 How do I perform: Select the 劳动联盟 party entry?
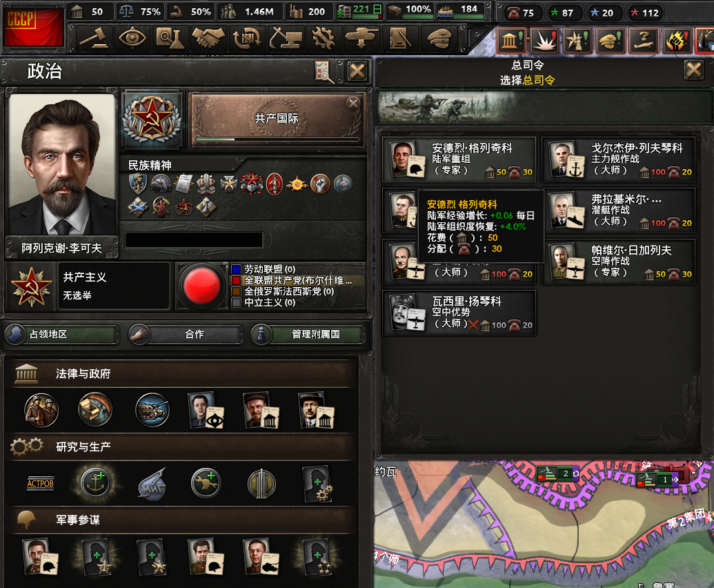click(270, 269)
